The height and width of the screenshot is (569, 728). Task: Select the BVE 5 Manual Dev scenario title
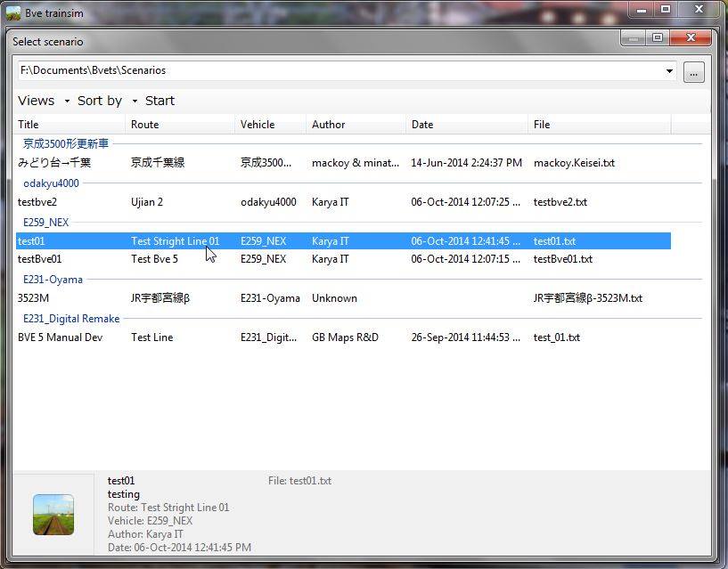click(60, 337)
